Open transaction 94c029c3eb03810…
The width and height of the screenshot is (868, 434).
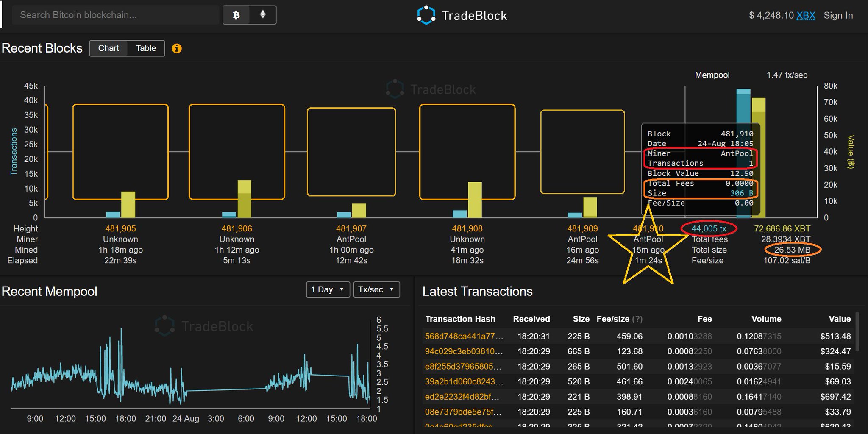click(464, 351)
